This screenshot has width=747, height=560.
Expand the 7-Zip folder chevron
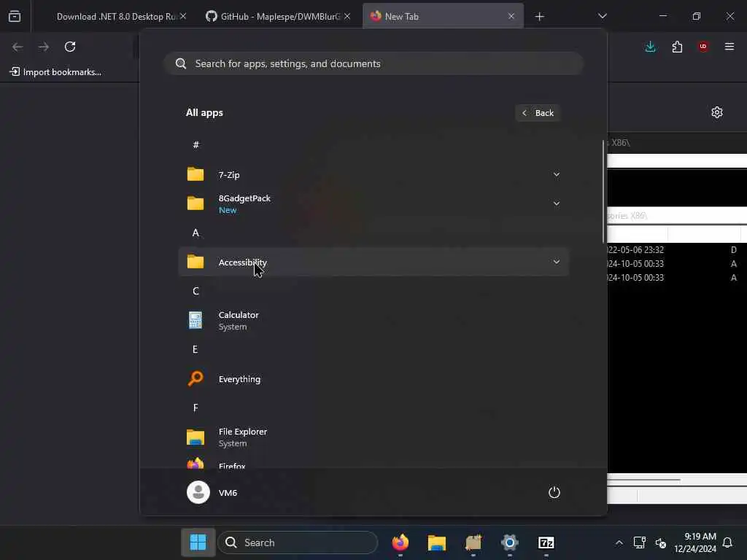(556, 175)
